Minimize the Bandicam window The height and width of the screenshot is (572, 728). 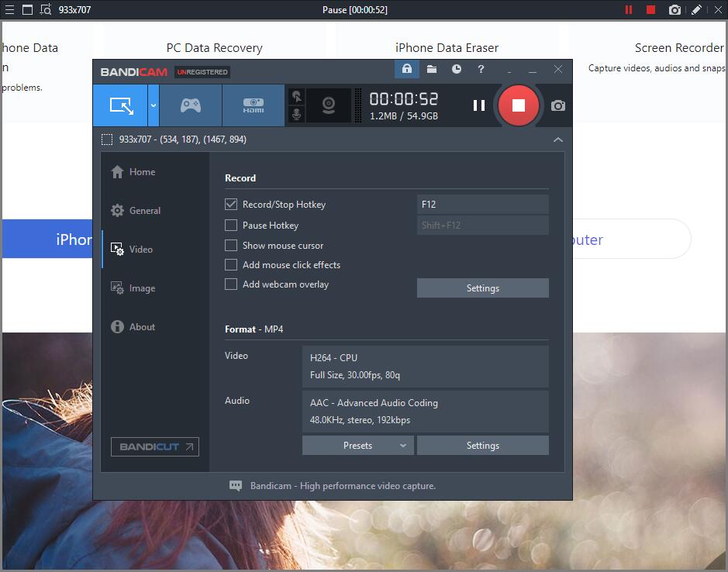tap(533, 70)
